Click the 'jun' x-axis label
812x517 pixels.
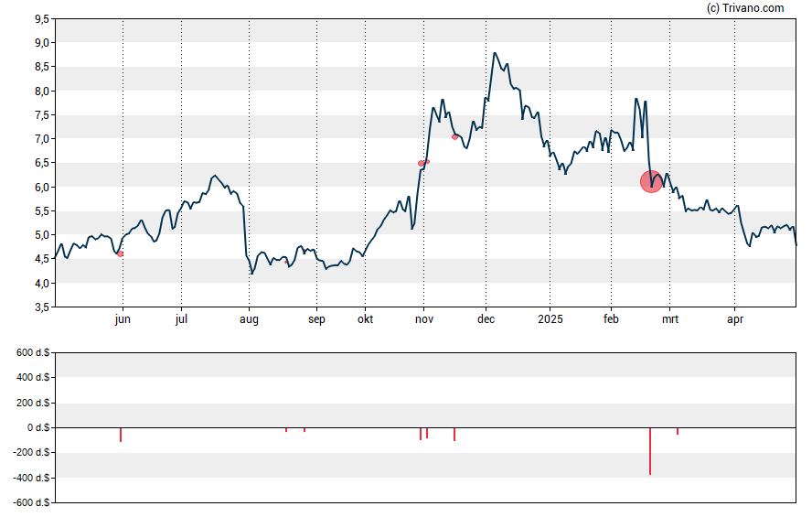123,319
